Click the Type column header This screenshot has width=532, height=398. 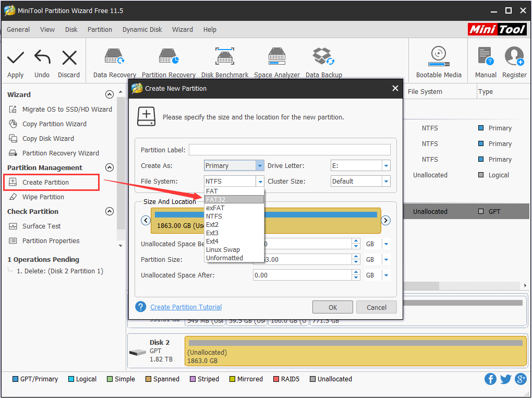click(485, 92)
